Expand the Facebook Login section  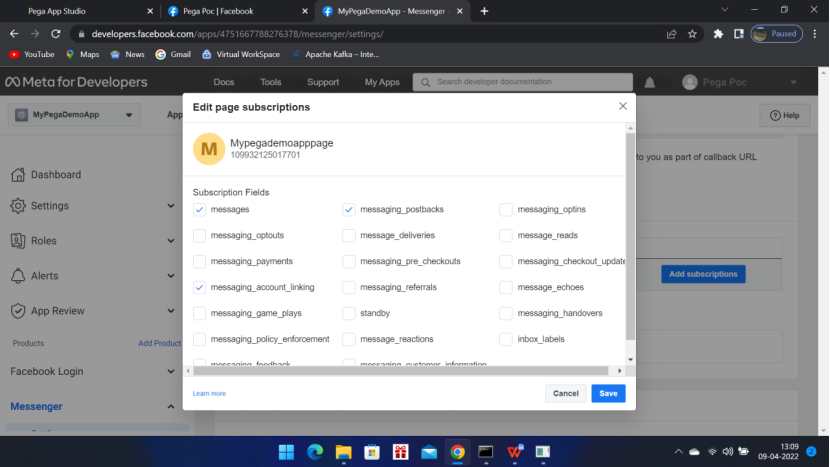tap(170, 371)
